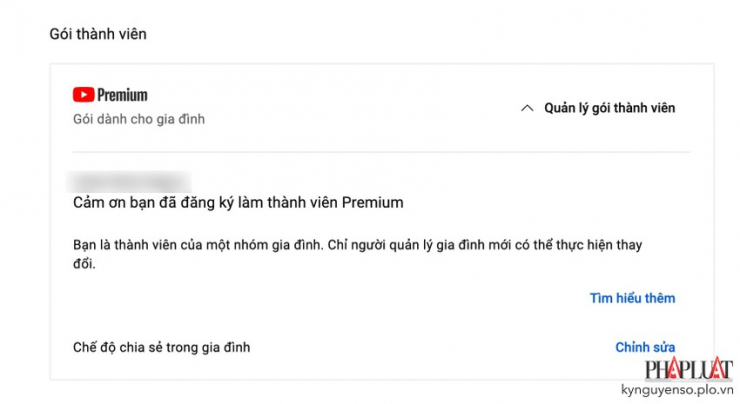Open the "Tìm hiểu thêm" link

pos(632,298)
